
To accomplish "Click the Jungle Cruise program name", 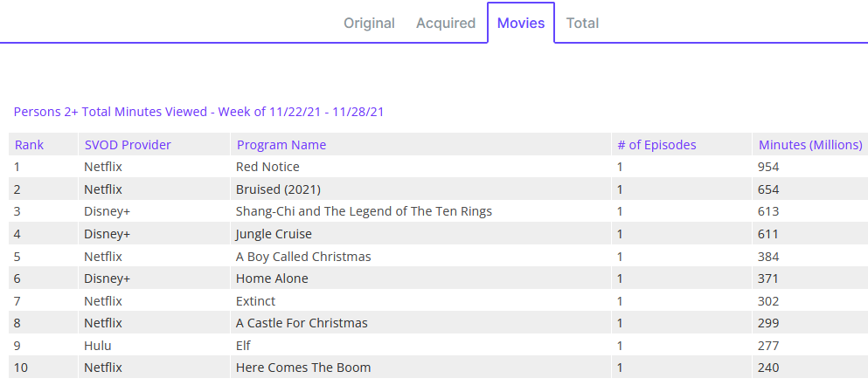I will [274, 234].
